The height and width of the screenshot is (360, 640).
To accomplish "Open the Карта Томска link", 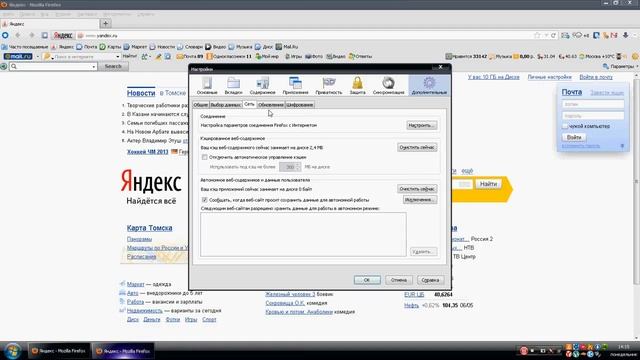I will [149, 228].
